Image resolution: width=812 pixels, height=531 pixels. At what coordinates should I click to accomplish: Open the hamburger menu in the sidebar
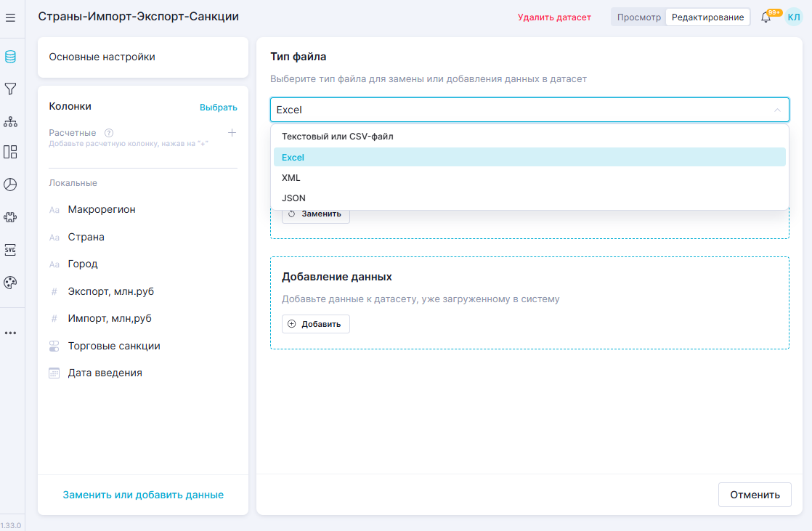pos(10,17)
